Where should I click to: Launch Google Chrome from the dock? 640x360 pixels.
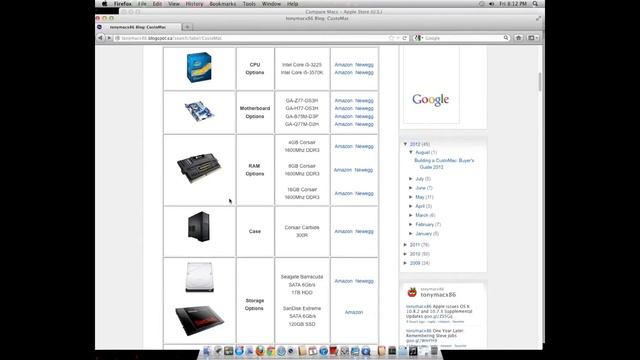click(x=271, y=351)
